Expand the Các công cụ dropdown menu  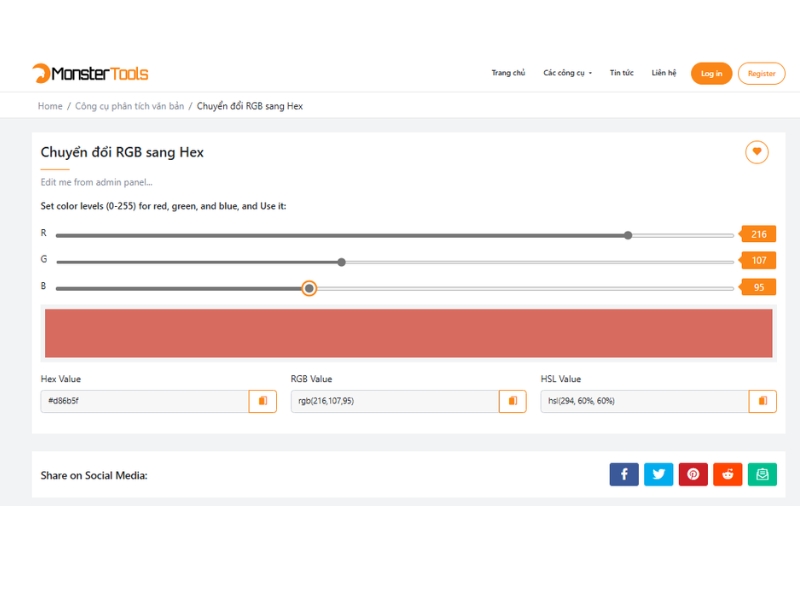click(x=567, y=73)
